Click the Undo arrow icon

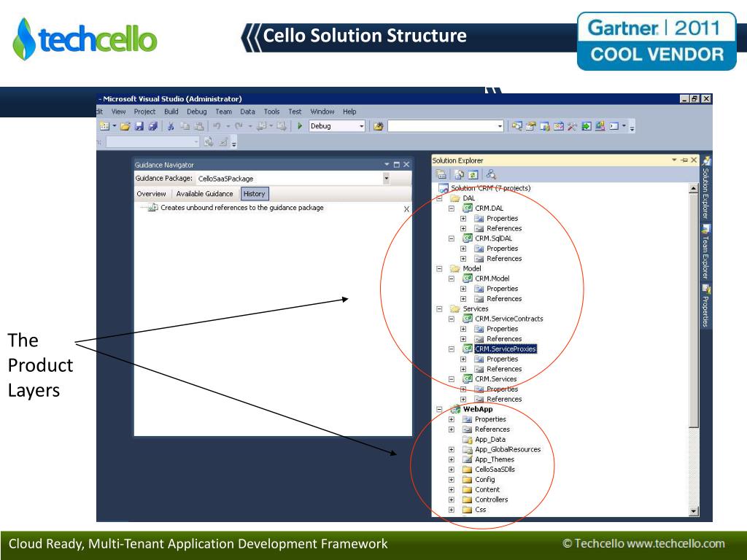coord(217,126)
